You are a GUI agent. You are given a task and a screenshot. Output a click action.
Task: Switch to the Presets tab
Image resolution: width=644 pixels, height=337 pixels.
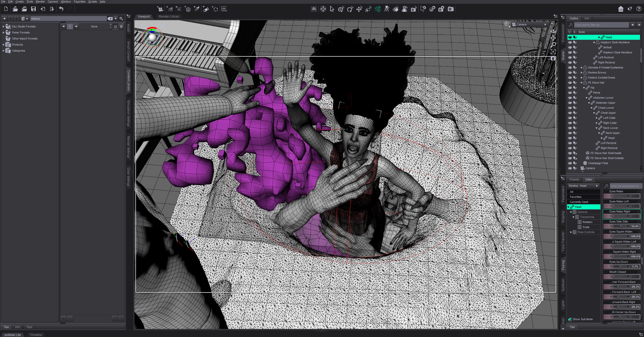pyautogui.click(x=574, y=179)
